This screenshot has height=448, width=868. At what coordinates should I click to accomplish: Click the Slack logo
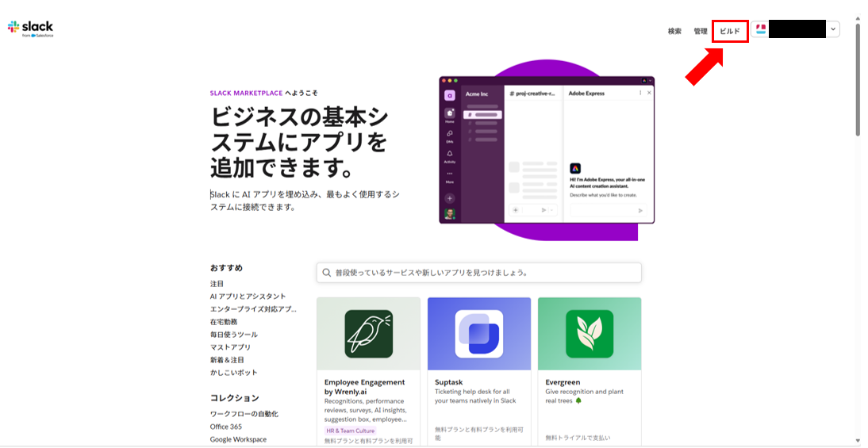coord(30,29)
